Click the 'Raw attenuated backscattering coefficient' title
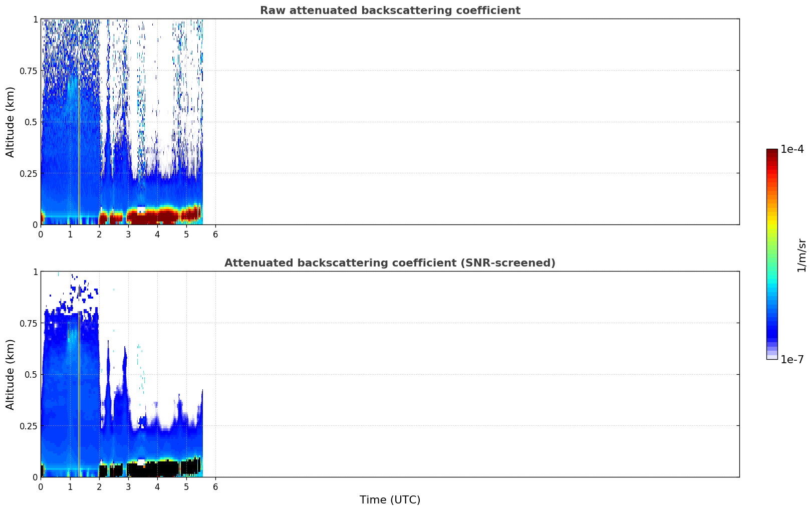The image size is (812, 511). point(390,11)
